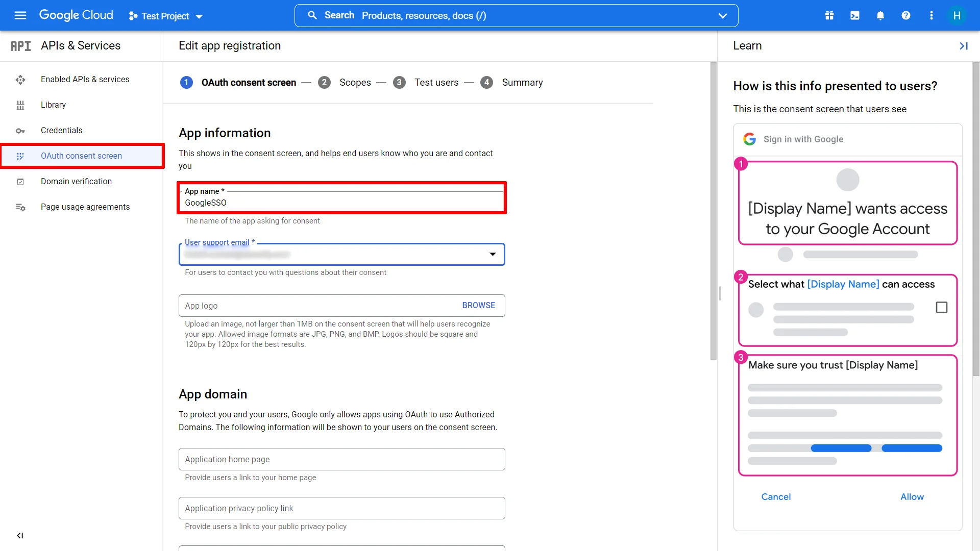This screenshot has height=551, width=980.
Task: Open the help question mark icon
Action: point(906,15)
